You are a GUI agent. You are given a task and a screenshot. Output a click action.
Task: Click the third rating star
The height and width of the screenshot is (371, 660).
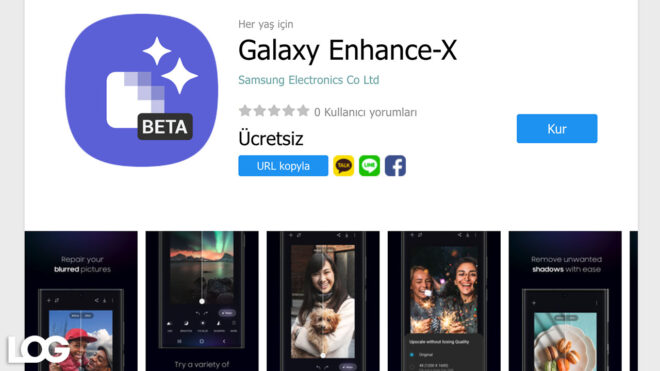point(274,111)
